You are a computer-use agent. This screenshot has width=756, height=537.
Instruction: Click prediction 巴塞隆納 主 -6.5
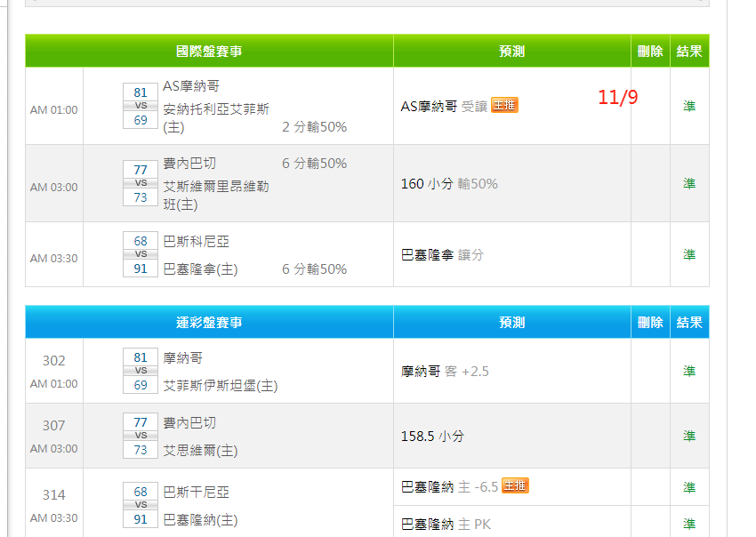click(449, 487)
